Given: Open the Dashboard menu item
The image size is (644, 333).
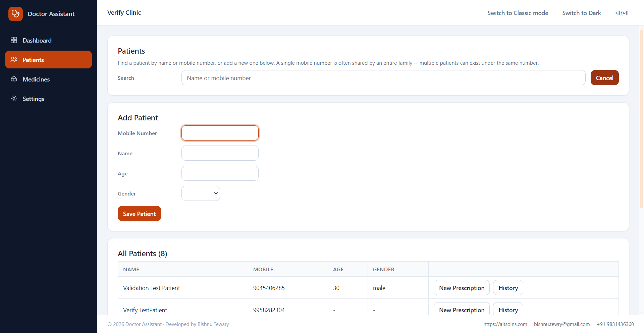Looking at the screenshot, I should [x=48, y=40].
